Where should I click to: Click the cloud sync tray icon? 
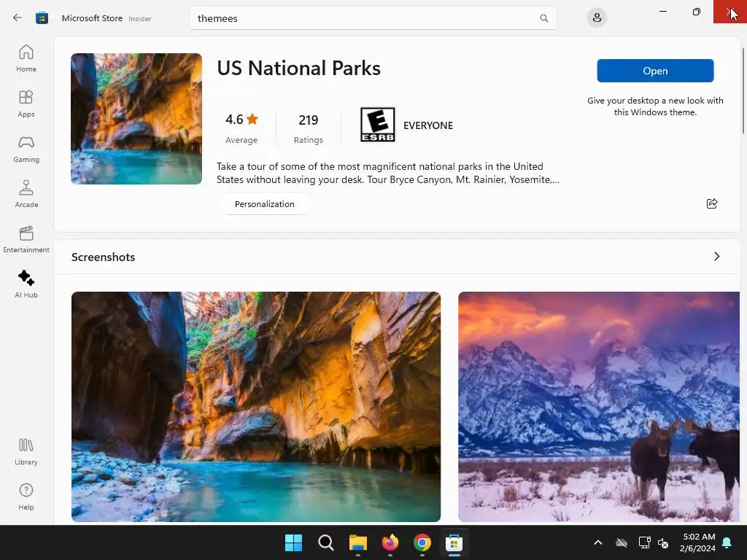(622, 542)
